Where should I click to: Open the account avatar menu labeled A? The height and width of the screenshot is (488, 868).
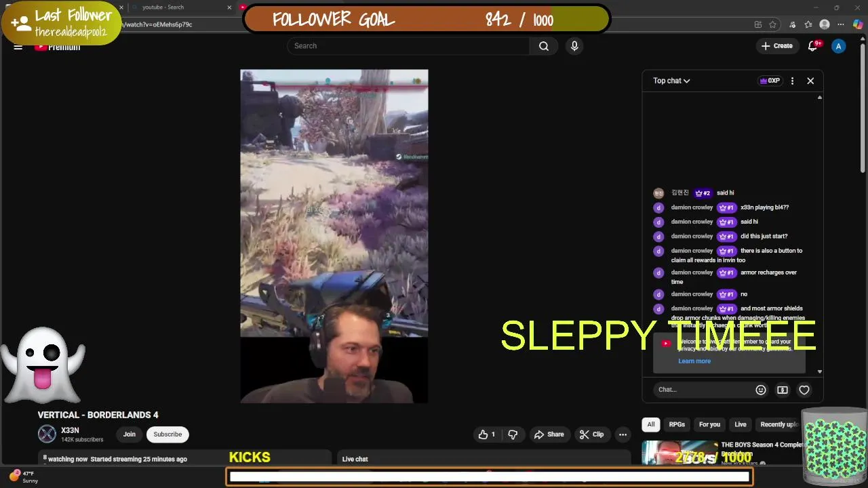tap(839, 46)
